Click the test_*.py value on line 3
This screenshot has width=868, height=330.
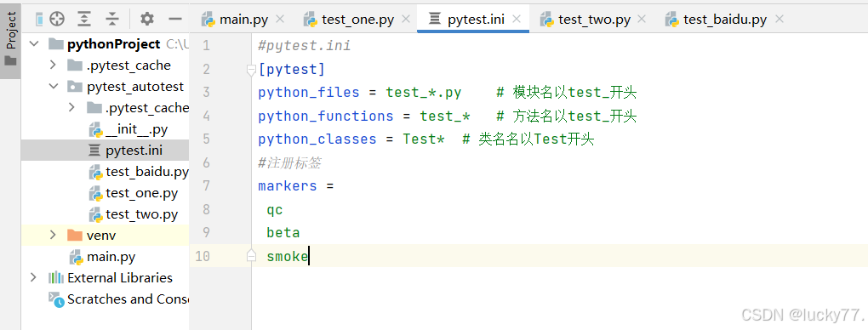pyautogui.click(x=424, y=93)
